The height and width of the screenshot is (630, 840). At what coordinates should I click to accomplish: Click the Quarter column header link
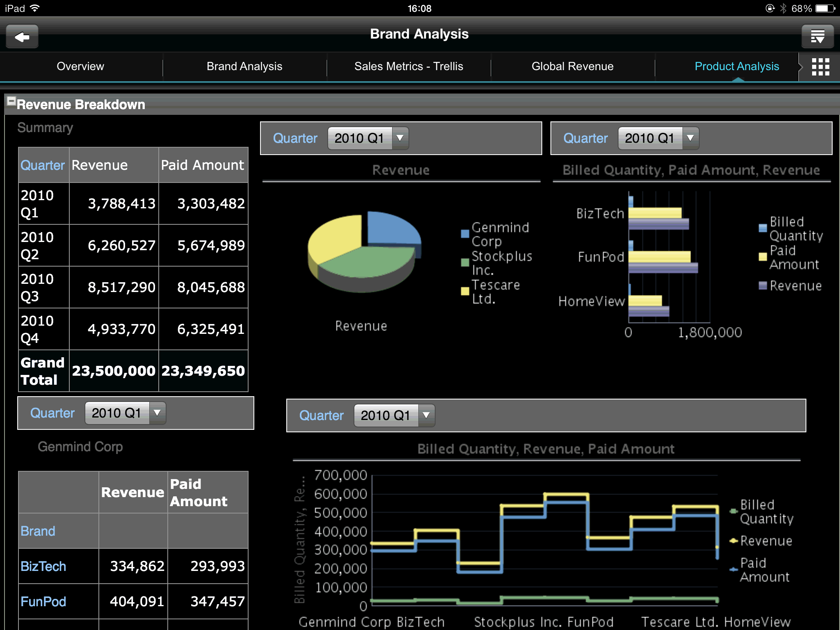43,165
